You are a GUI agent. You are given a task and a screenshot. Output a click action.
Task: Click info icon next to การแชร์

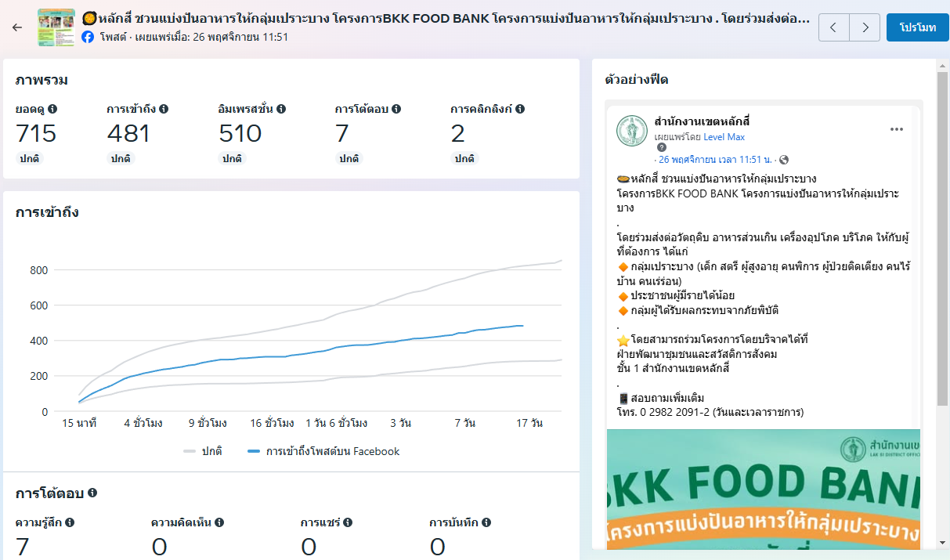(x=348, y=522)
